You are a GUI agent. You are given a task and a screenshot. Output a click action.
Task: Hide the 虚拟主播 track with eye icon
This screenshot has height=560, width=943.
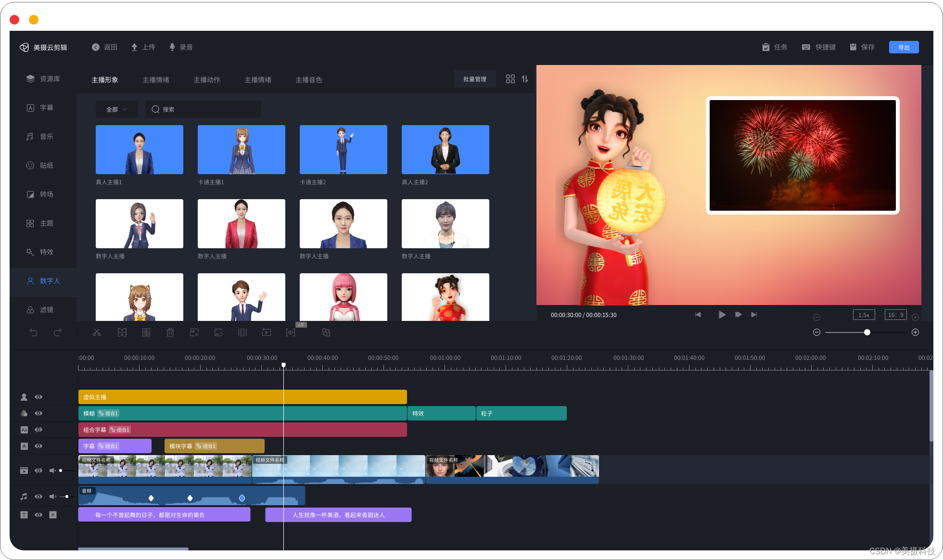pyautogui.click(x=38, y=397)
